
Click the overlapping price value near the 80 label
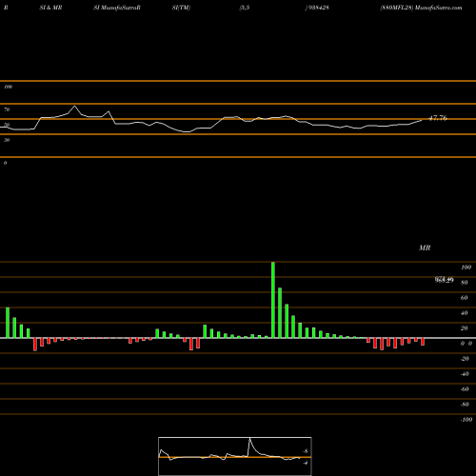tap(445, 280)
